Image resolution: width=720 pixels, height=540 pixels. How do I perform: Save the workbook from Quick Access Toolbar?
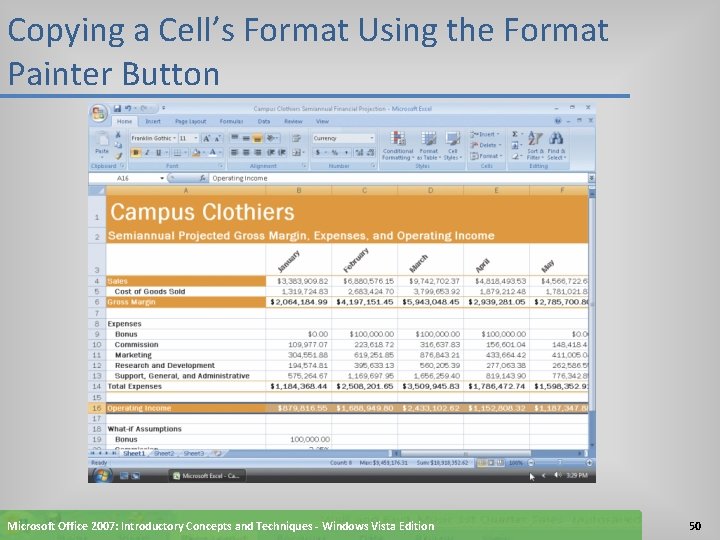click(117, 108)
